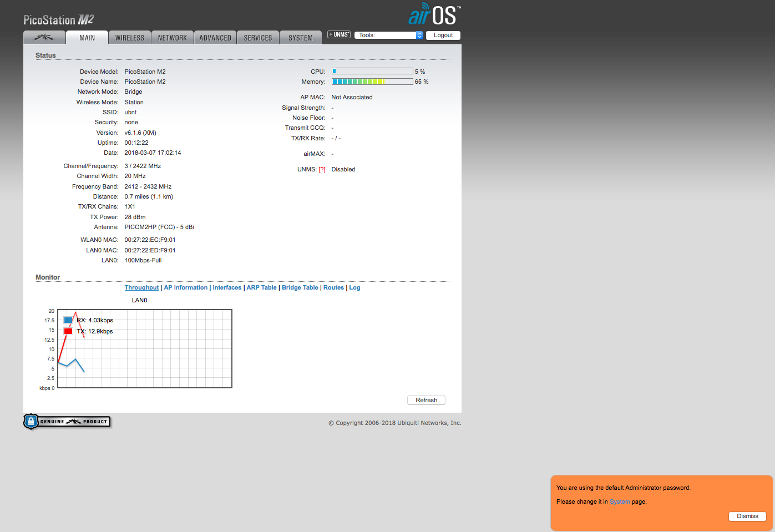The image size is (775, 532).
Task: Click the Wireless Mode value Station
Action: coord(134,102)
